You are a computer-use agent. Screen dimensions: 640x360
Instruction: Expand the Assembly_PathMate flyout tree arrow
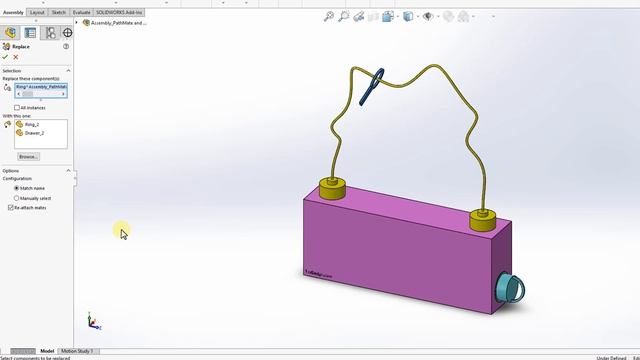point(77,23)
